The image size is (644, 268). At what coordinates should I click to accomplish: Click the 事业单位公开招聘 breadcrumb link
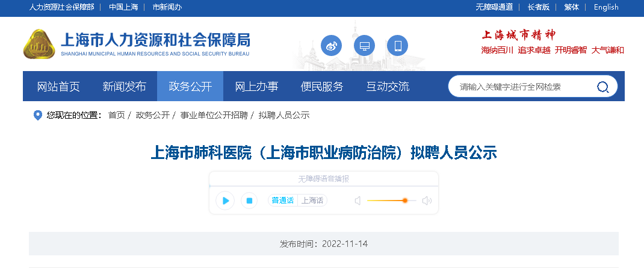[x=214, y=115]
